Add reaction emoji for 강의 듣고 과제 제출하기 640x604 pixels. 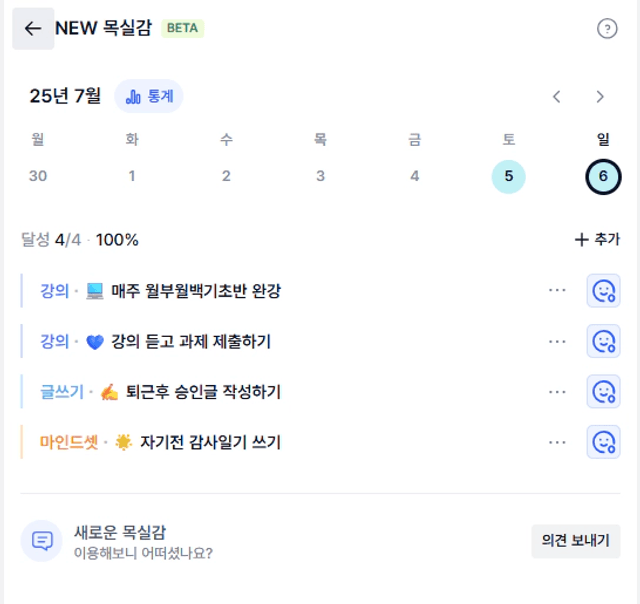pos(603,341)
